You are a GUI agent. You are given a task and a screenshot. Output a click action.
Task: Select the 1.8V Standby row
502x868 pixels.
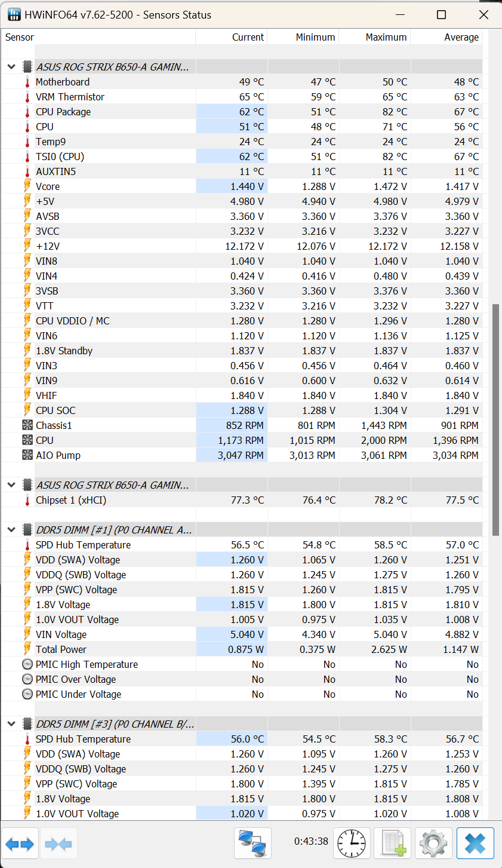coord(242,351)
